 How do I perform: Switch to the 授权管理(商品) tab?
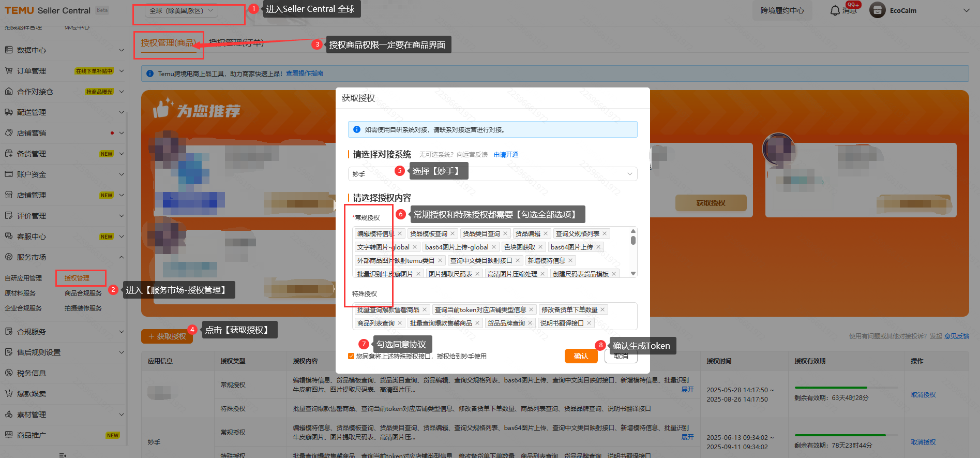pos(169,43)
